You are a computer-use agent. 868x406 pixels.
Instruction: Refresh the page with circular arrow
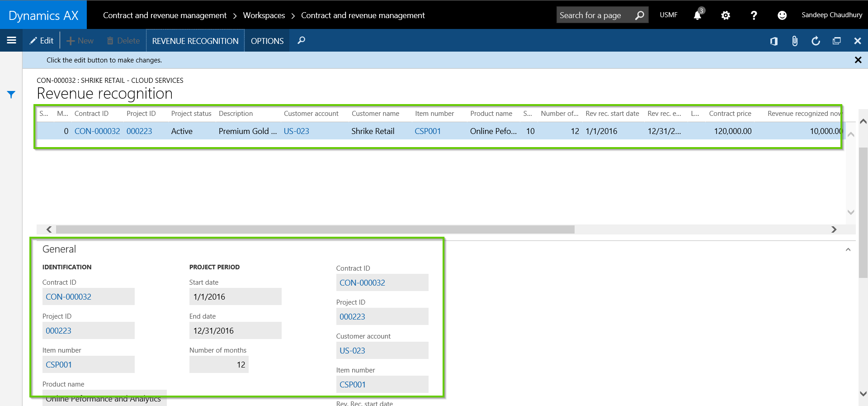tap(816, 41)
